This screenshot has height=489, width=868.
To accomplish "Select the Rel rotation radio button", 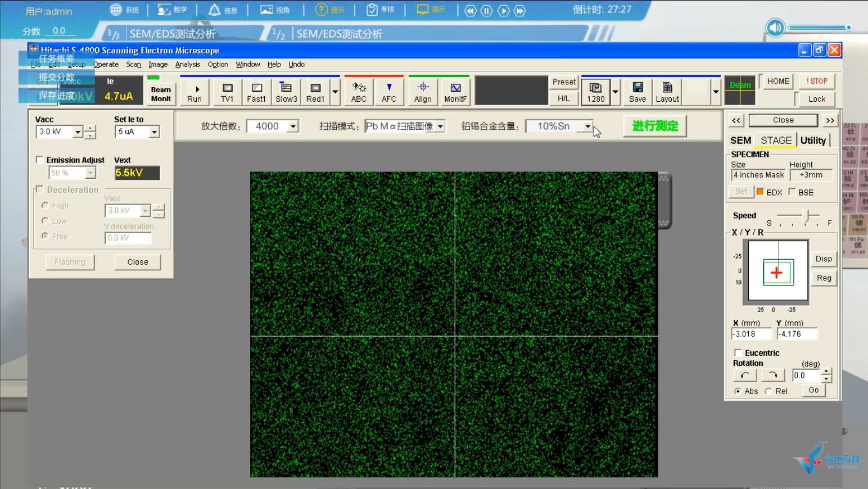I will pos(768,391).
